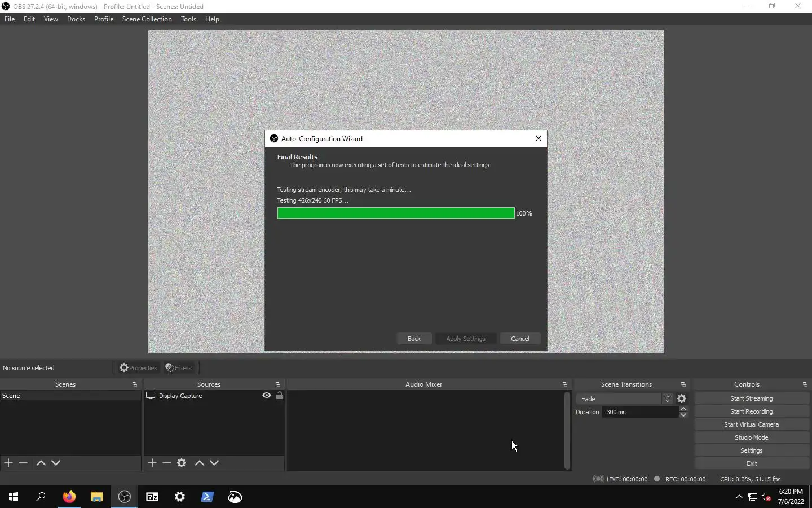The height and width of the screenshot is (508, 812).
Task: Open Windows Settings gear in taskbar
Action: (x=180, y=497)
